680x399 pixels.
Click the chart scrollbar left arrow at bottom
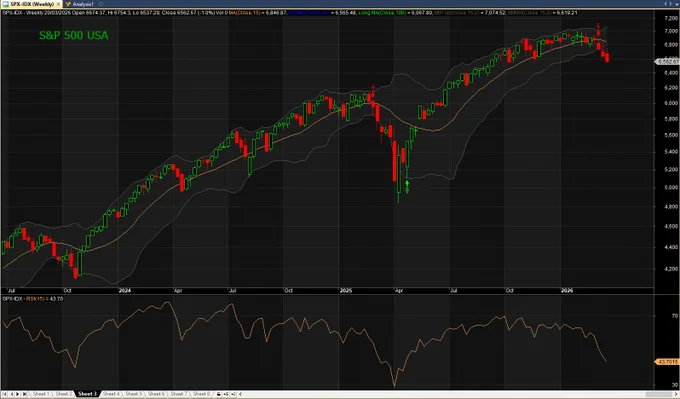click(x=241, y=394)
